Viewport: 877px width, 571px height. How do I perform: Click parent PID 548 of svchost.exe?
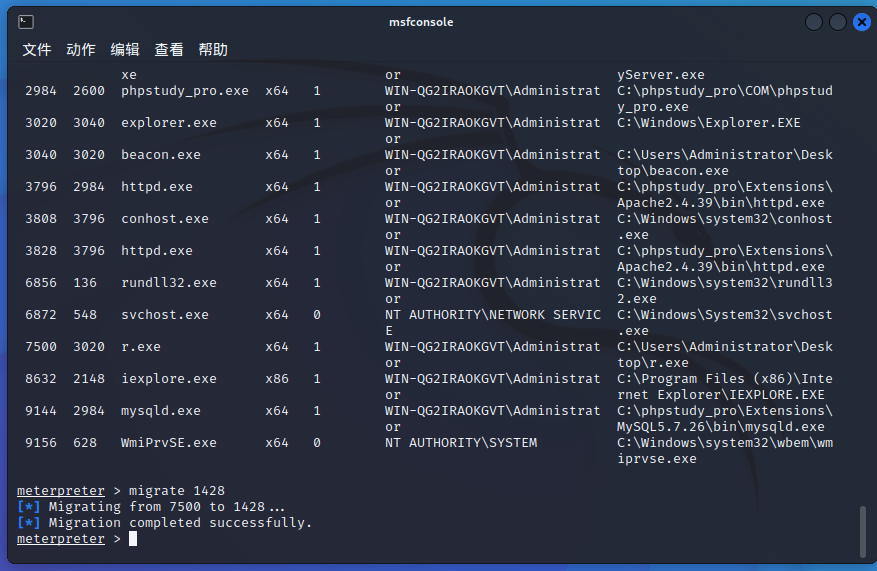tap(85, 315)
